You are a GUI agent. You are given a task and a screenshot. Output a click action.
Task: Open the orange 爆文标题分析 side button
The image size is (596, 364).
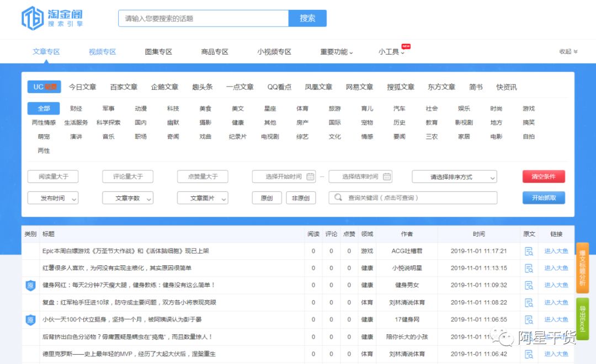pyautogui.click(x=582, y=268)
